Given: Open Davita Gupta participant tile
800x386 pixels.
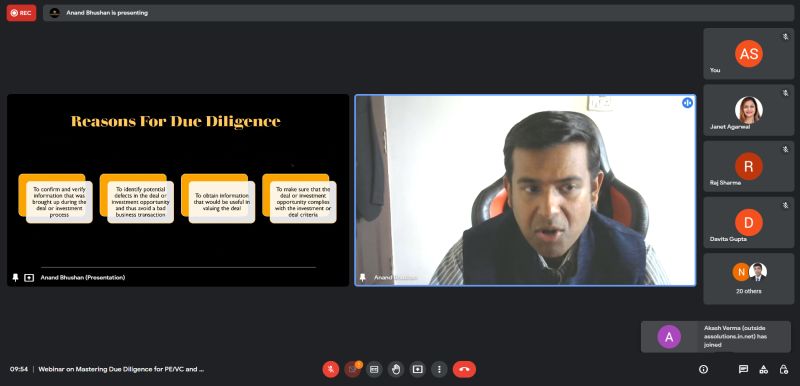Looking at the screenshot, I should pyautogui.click(x=748, y=222).
